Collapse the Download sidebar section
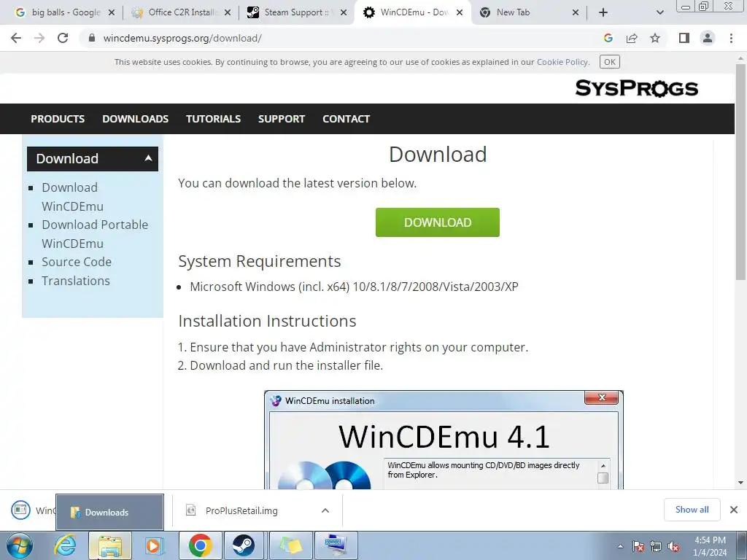 point(148,158)
